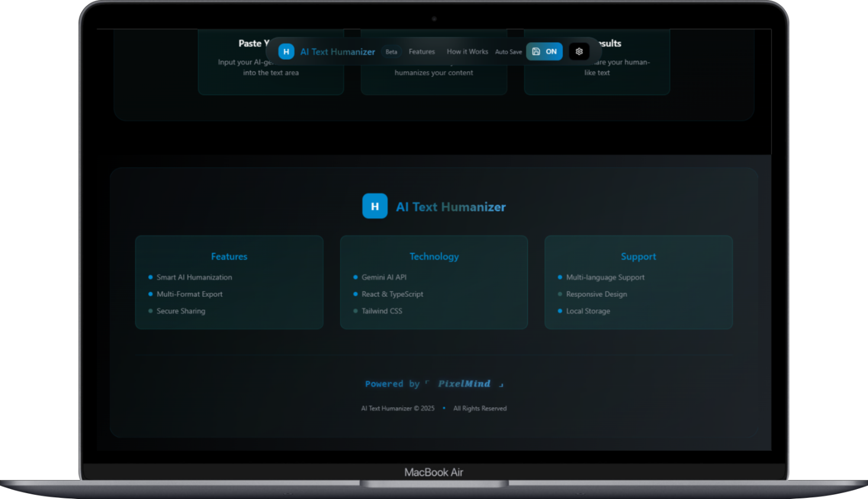Toggle the Auto Save ON switch
Screen dimensions: 868x499
click(545, 52)
